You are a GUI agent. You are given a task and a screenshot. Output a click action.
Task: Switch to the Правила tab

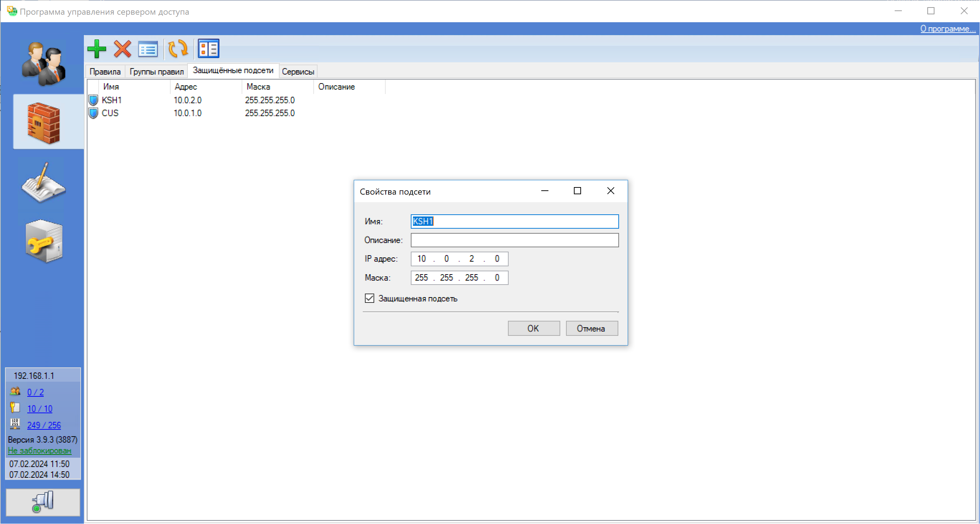point(105,71)
